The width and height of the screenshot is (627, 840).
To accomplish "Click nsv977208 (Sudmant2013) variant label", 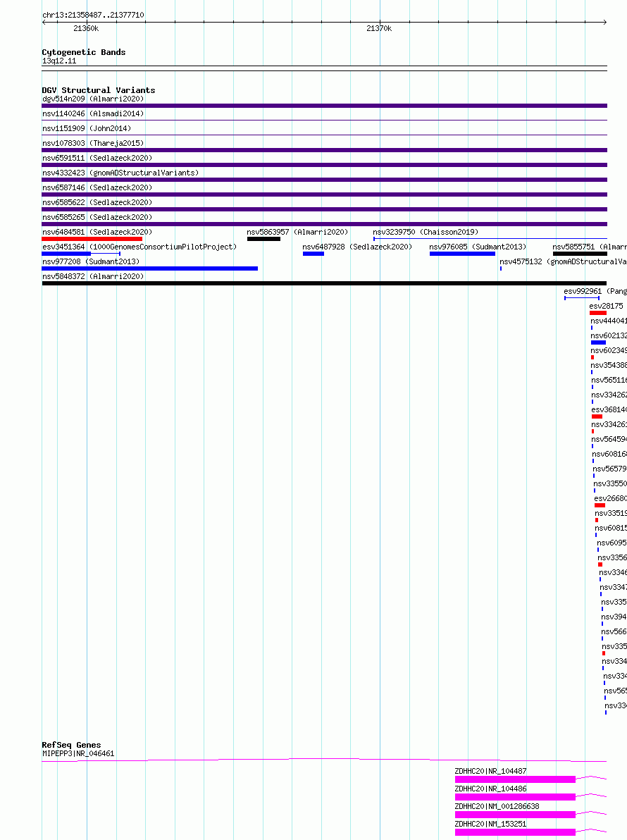I will tap(91, 262).
